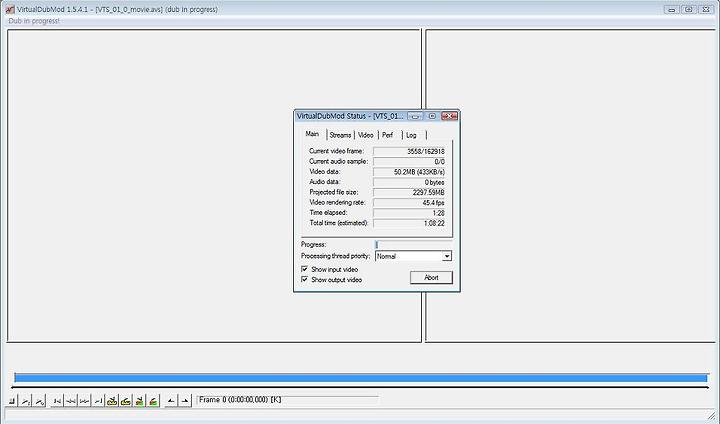The width and height of the screenshot is (720, 424).
Task: Set the selection mark-out point
Action: coord(184,401)
